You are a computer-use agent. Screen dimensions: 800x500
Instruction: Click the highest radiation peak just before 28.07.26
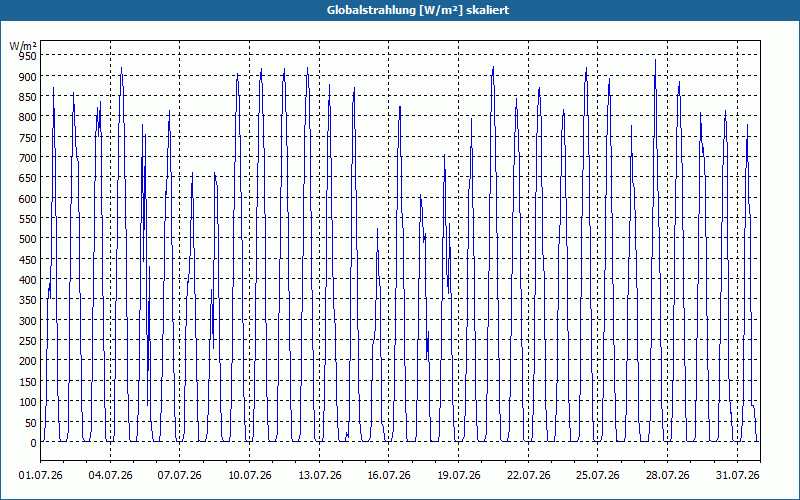click(x=656, y=60)
